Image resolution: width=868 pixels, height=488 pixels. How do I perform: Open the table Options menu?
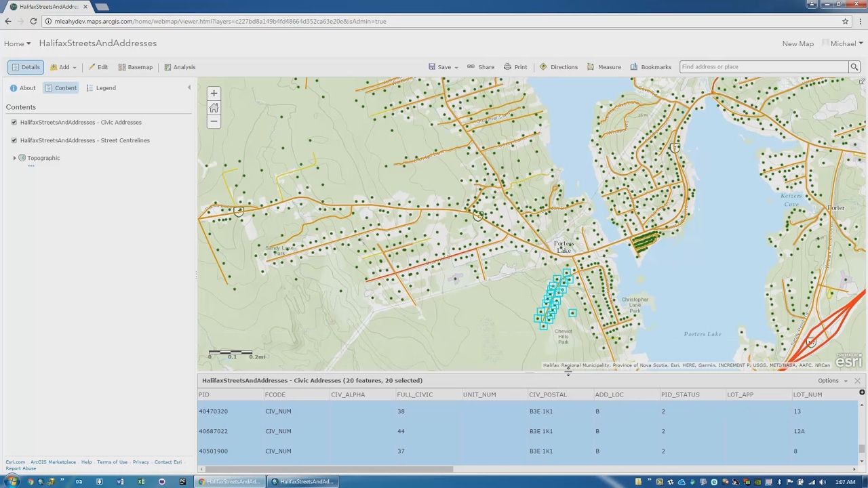coord(832,381)
